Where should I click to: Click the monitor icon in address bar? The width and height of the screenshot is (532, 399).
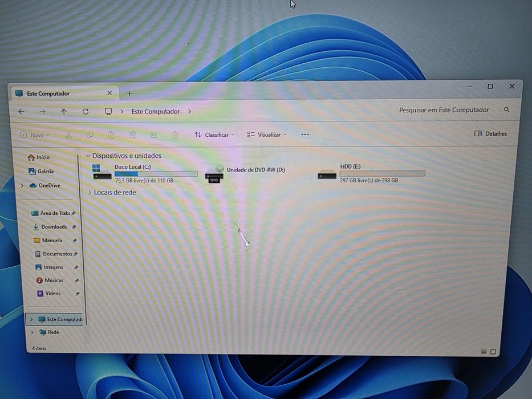tap(108, 111)
